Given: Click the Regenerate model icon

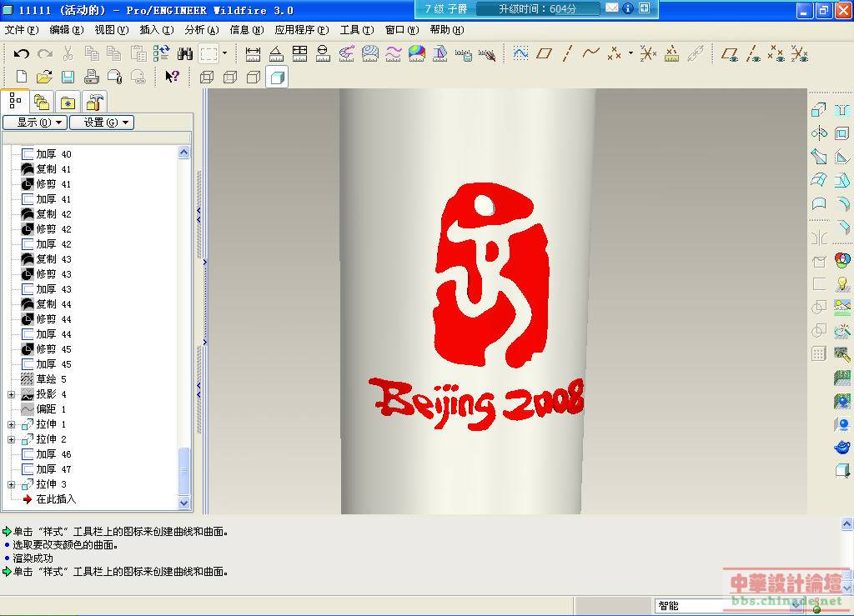Looking at the screenshot, I should tap(162, 53).
